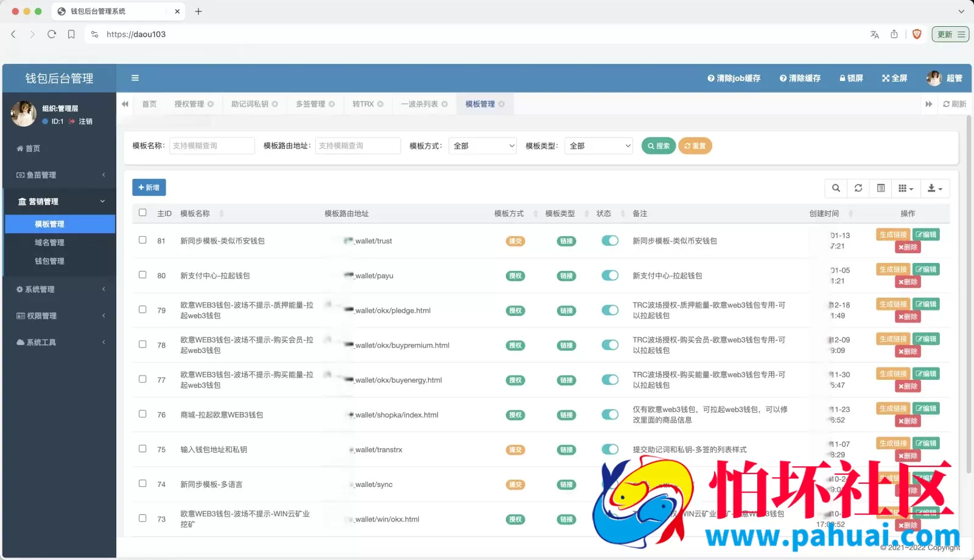Screen dimensions: 974x560
Task: Click 编辑 for row 80
Action: 926,269
